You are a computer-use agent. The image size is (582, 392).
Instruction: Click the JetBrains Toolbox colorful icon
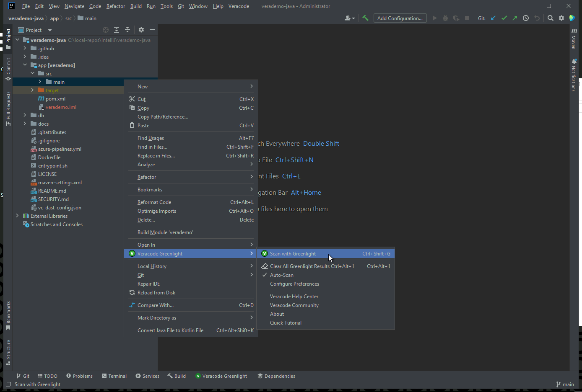572,18
